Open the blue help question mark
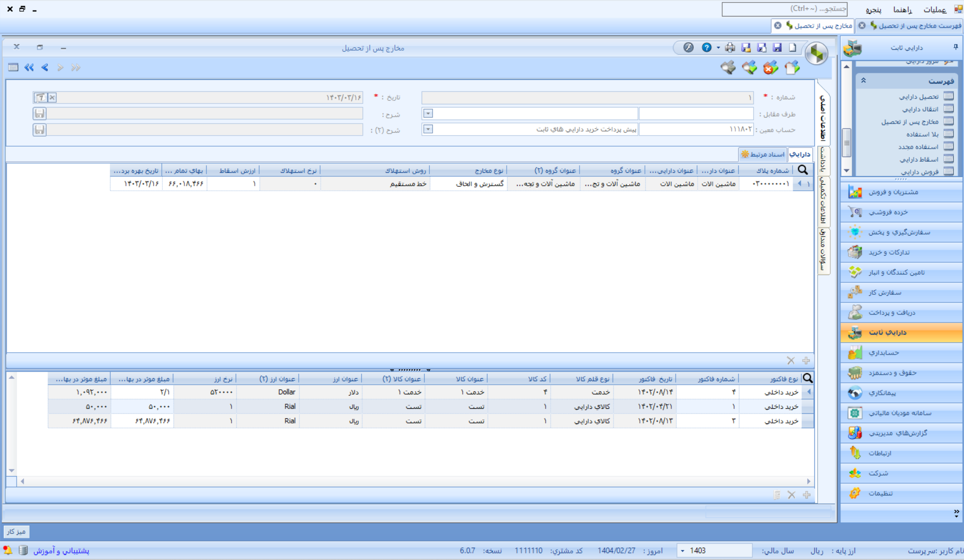This screenshot has height=560, width=964. point(707,48)
